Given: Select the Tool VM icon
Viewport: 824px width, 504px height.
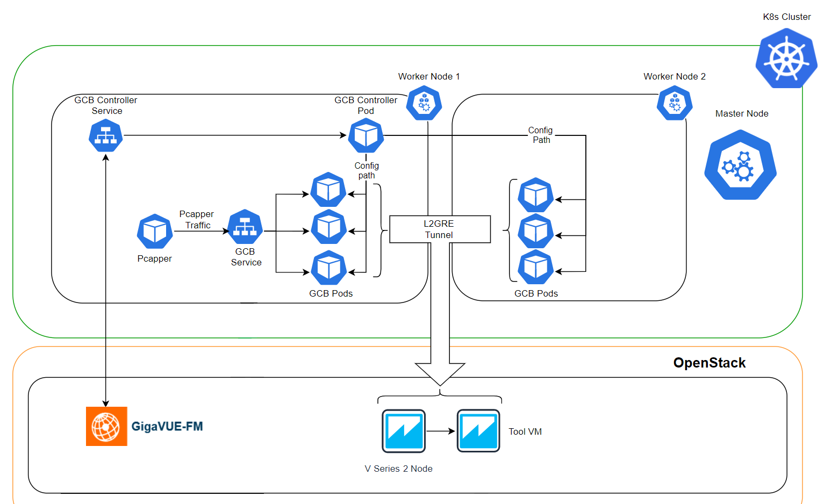Looking at the screenshot, I should pyautogui.click(x=478, y=431).
